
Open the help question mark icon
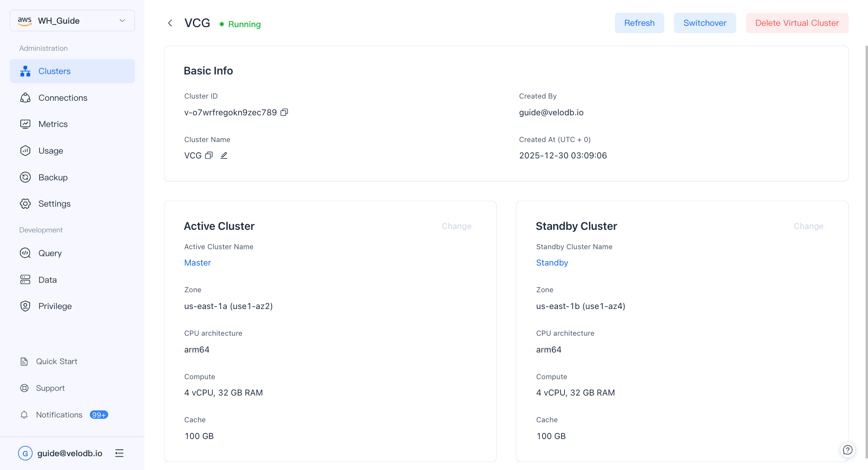tap(847, 450)
